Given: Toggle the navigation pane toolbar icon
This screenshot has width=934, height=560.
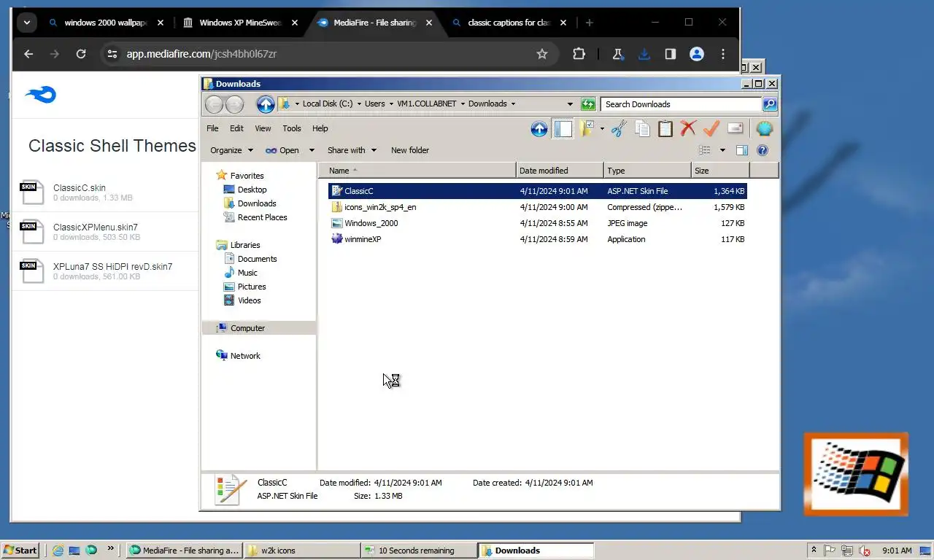Looking at the screenshot, I should [x=563, y=129].
